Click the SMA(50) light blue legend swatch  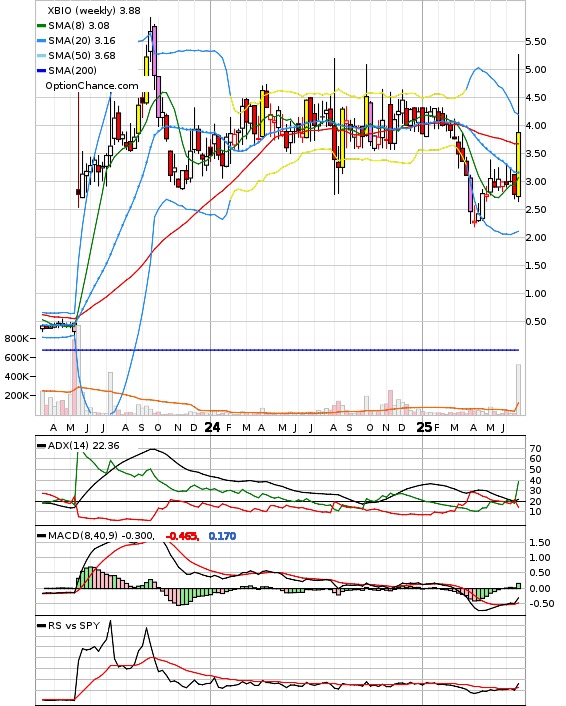(x=41, y=56)
